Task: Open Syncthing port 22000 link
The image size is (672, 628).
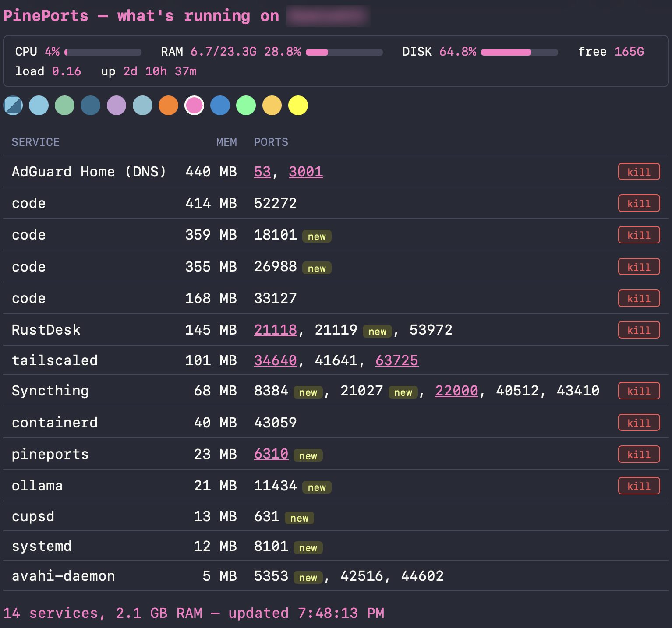Action: point(456,391)
